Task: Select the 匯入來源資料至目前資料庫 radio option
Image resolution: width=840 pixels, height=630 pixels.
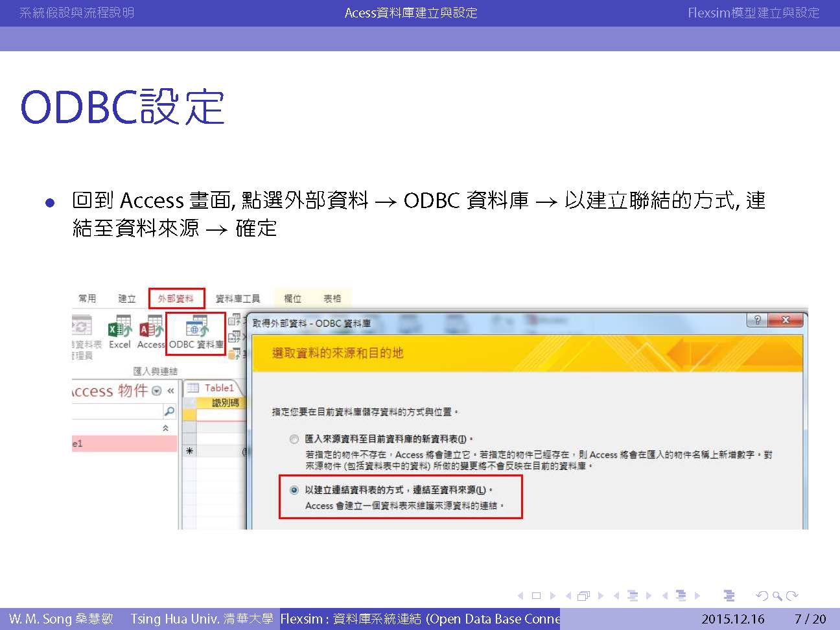Action: point(294,439)
